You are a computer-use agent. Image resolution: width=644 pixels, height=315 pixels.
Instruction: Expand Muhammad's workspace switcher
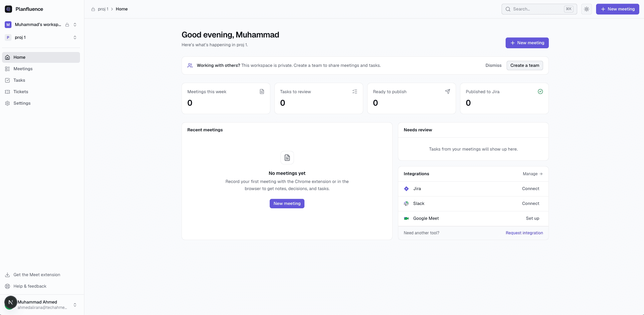[75, 25]
